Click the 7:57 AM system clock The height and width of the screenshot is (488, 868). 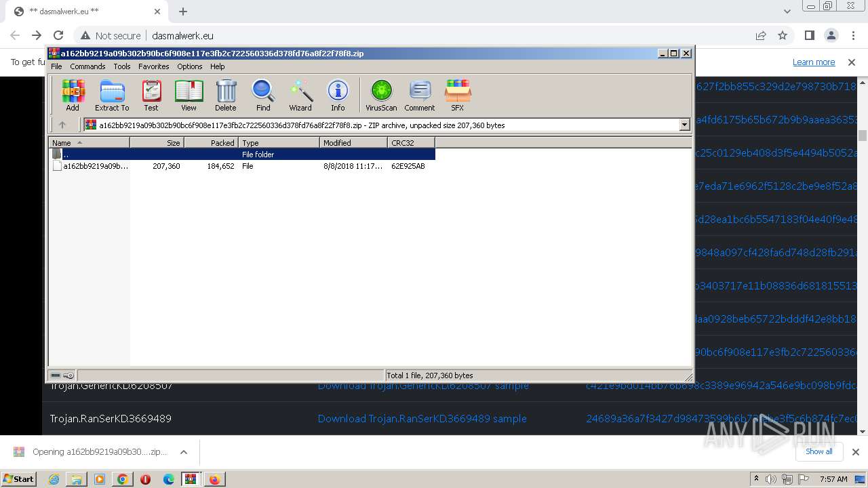click(833, 479)
